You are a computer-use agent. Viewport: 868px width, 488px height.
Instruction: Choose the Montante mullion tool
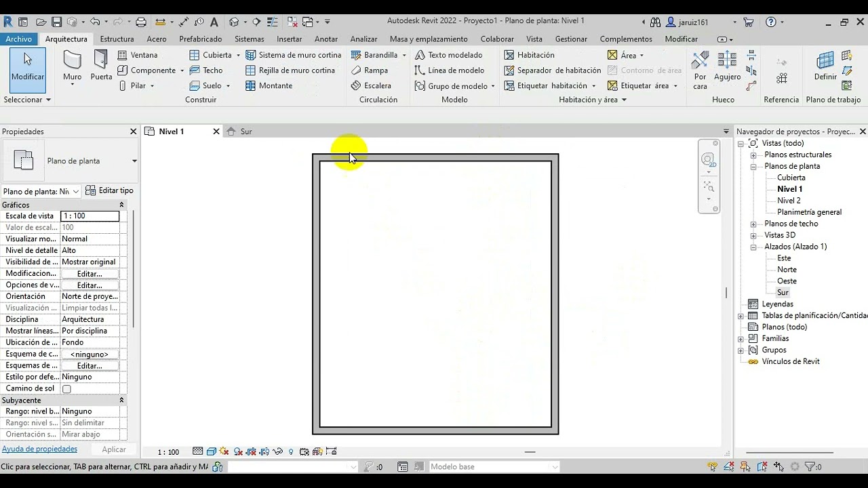tap(269, 86)
